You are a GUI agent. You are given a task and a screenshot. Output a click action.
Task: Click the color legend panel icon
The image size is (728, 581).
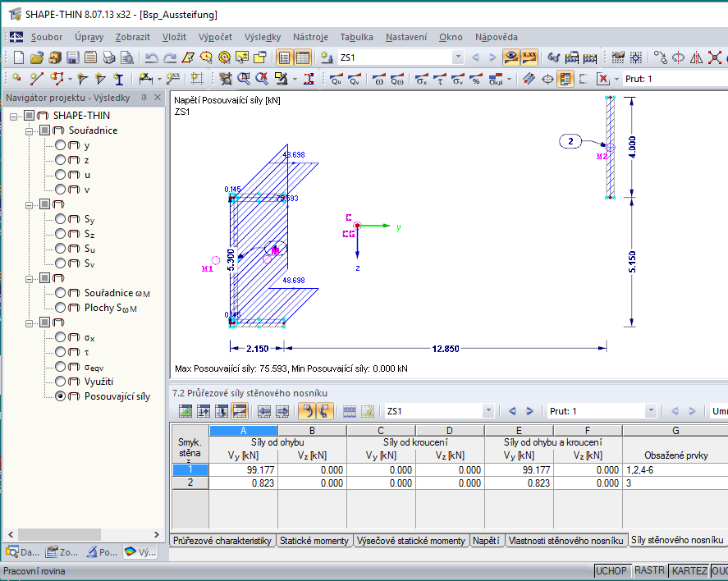[565, 79]
